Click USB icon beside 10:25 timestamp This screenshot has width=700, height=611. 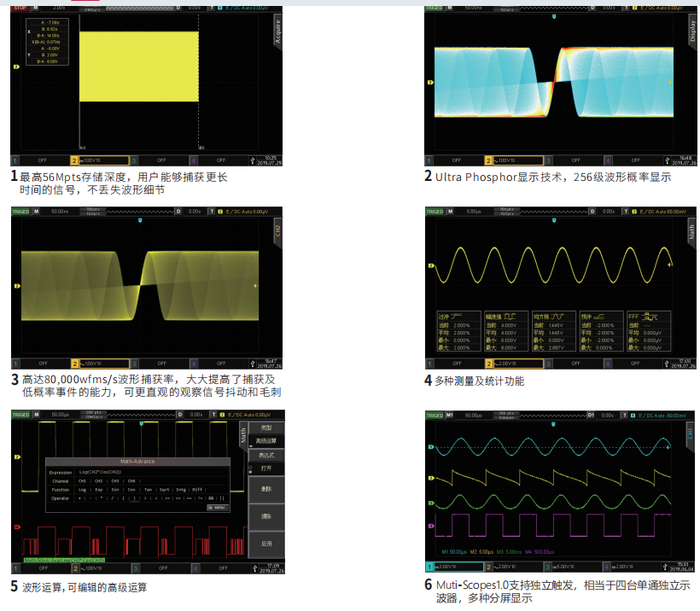(x=252, y=160)
